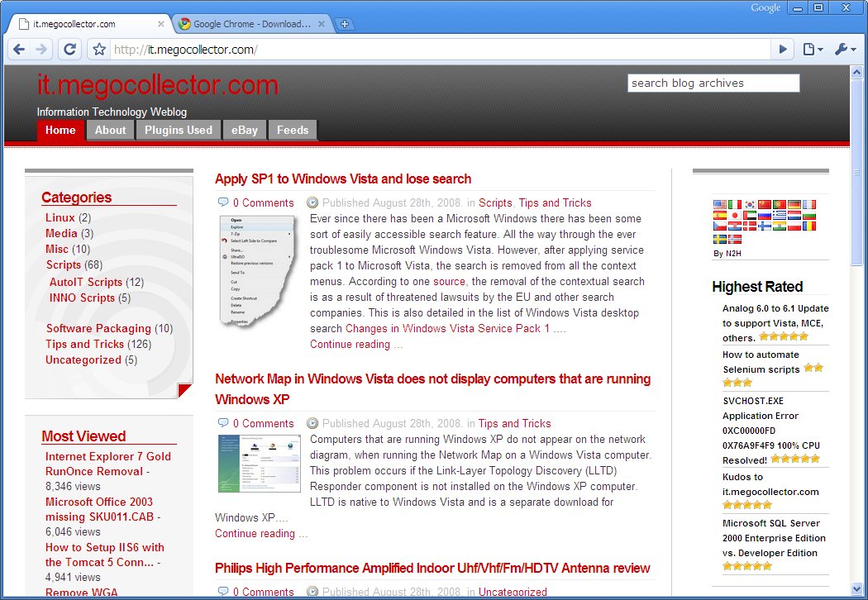The image size is (868, 600).
Task: Open the Home navigation tab
Action: coord(60,130)
